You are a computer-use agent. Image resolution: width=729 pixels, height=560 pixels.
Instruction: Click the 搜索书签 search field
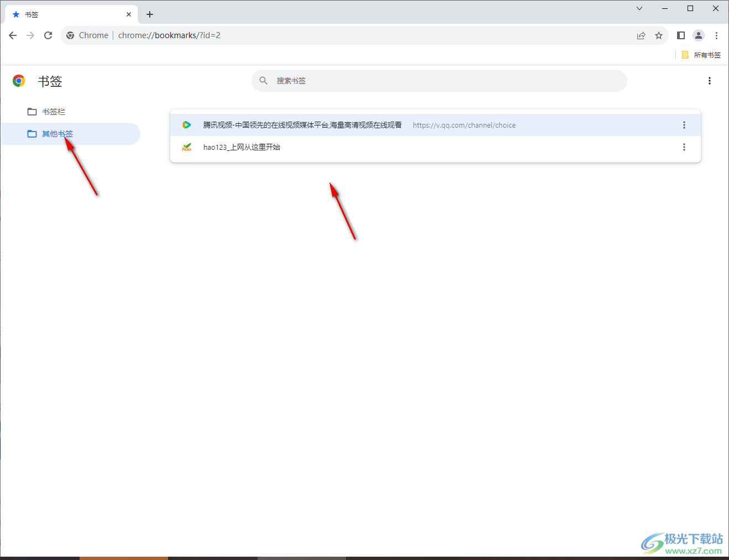[439, 81]
